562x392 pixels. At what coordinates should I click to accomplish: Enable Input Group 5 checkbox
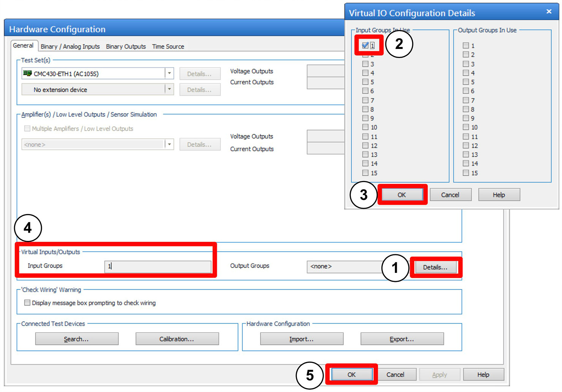coord(365,82)
